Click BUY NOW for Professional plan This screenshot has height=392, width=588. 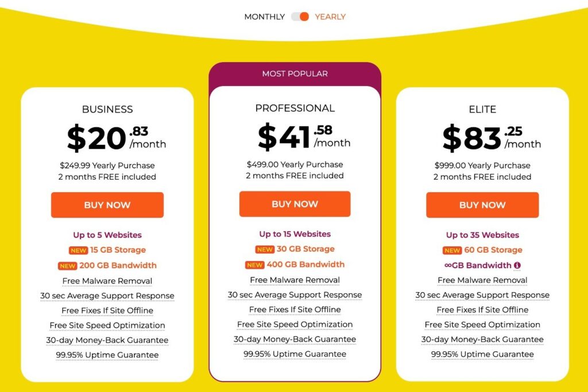(x=295, y=204)
